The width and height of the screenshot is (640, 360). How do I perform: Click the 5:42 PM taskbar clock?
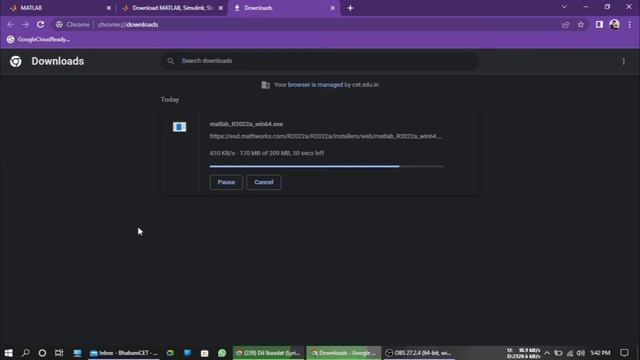[x=600, y=353]
